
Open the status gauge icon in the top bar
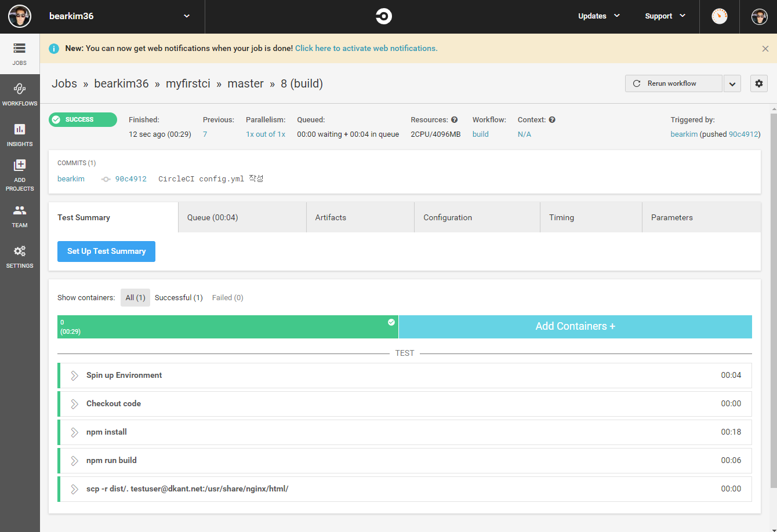[x=720, y=16]
